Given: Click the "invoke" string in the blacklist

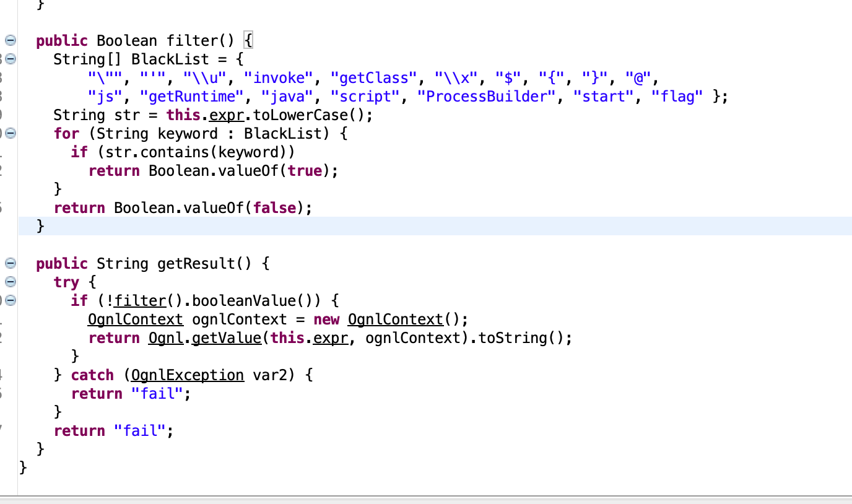Looking at the screenshot, I should click(x=279, y=78).
